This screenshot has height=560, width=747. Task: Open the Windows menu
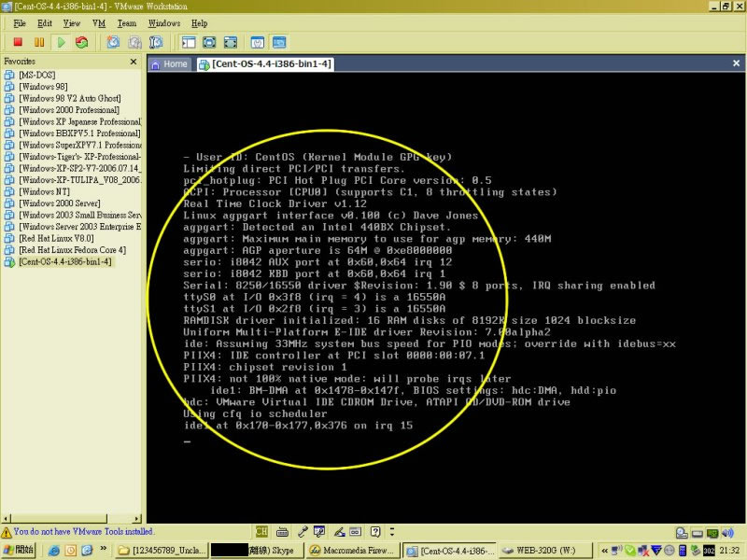tap(164, 22)
